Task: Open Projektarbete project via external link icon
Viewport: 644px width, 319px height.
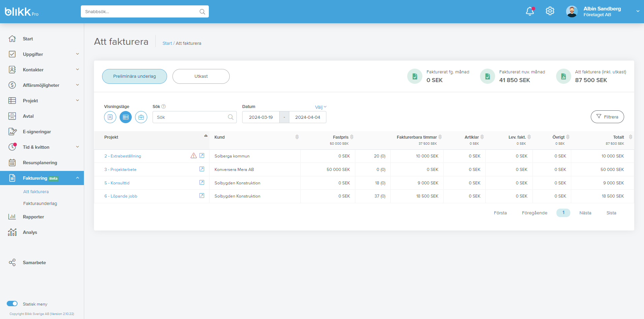Action: (202, 169)
